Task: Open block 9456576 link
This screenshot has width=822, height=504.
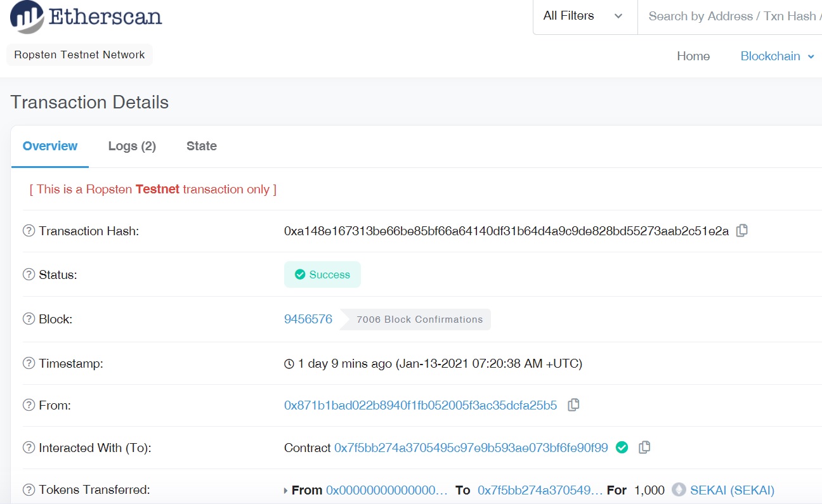Action: 308,319
